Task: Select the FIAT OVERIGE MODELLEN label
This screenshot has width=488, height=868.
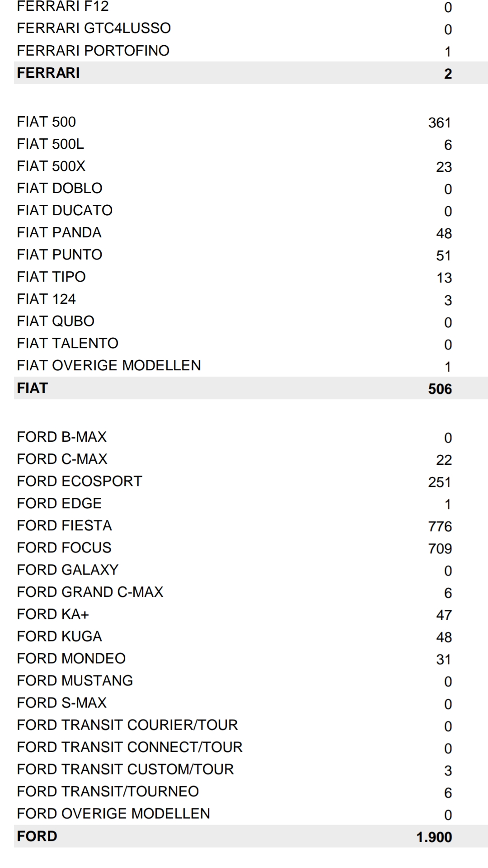Action: 109,365
